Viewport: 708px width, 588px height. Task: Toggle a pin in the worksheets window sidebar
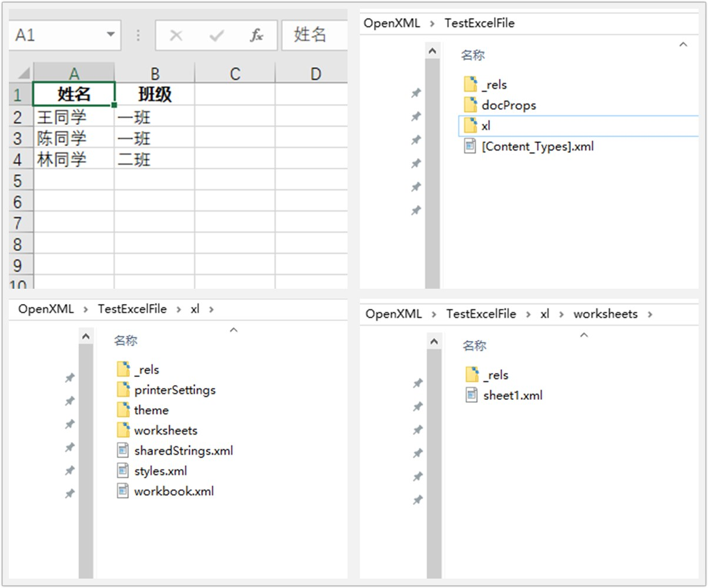(417, 383)
